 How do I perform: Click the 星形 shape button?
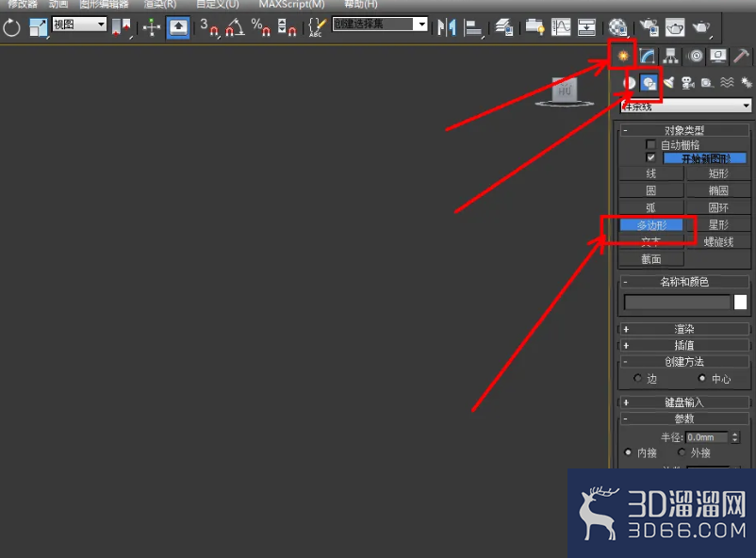point(718,224)
